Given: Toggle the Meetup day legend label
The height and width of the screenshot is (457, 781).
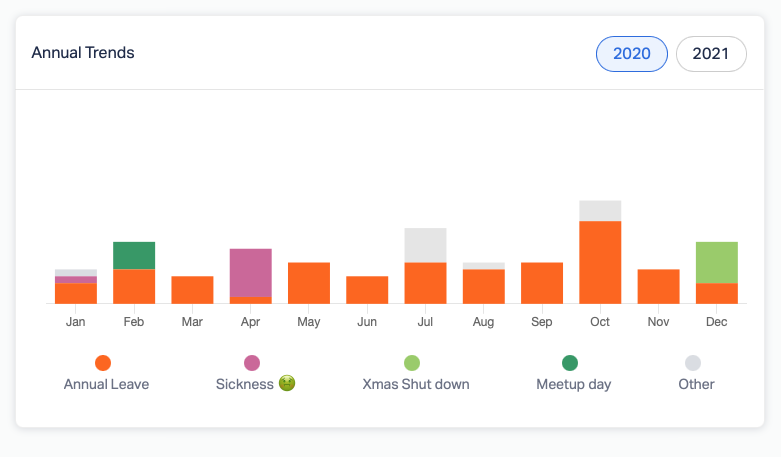Looking at the screenshot, I should pos(573,384).
